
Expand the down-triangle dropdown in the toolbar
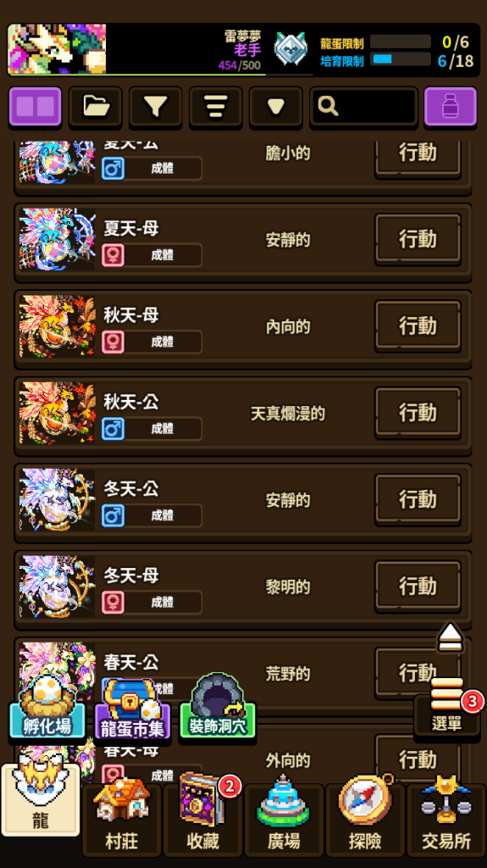tap(275, 106)
